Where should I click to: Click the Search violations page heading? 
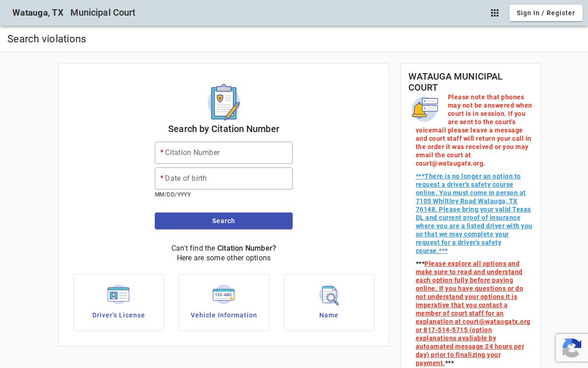tap(47, 39)
